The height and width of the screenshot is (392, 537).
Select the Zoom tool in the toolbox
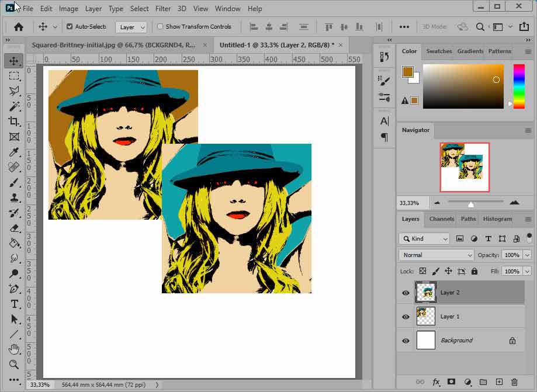click(x=13, y=365)
